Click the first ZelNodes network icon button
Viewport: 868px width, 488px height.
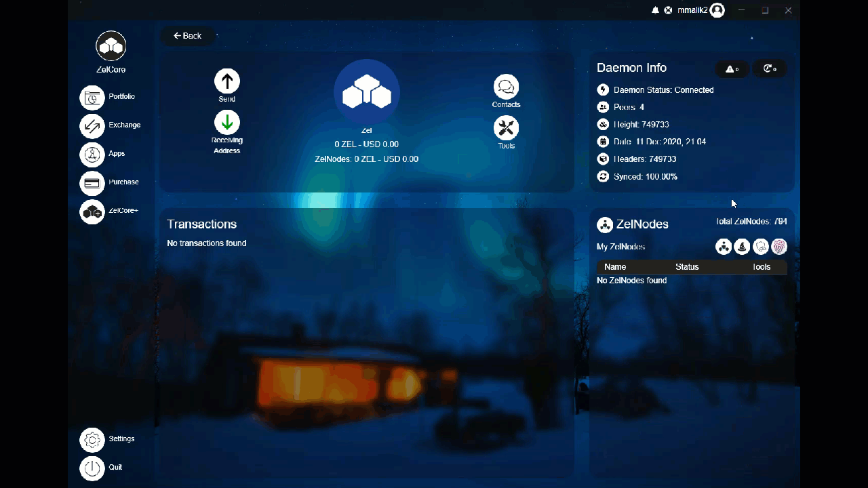pos(724,247)
